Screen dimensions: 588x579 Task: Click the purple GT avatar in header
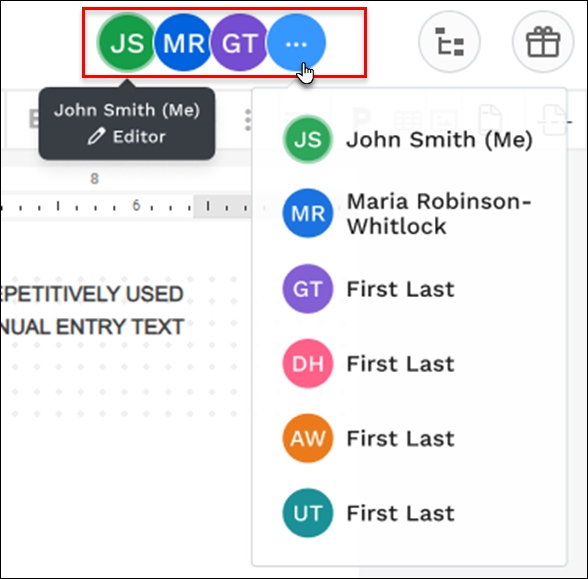tap(239, 42)
